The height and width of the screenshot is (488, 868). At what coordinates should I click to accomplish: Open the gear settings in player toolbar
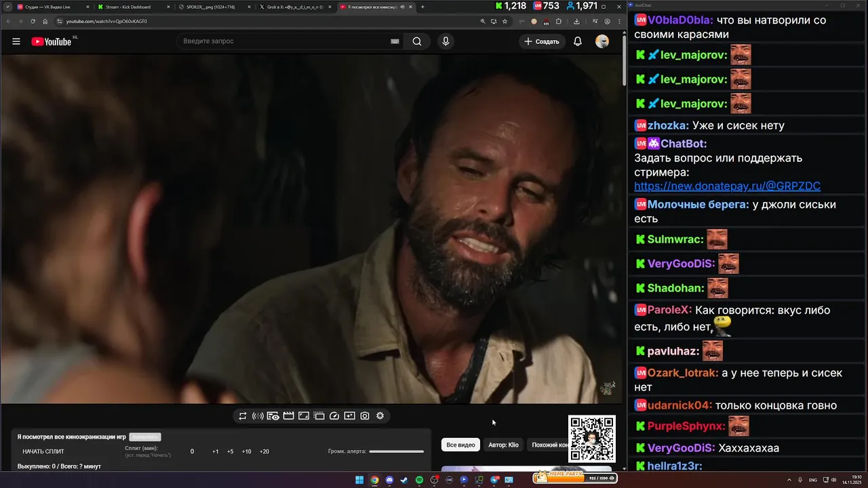click(380, 415)
